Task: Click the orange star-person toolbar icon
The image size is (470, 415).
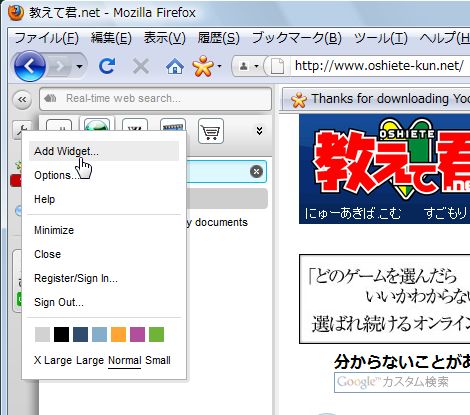Action: [x=203, y=66]
